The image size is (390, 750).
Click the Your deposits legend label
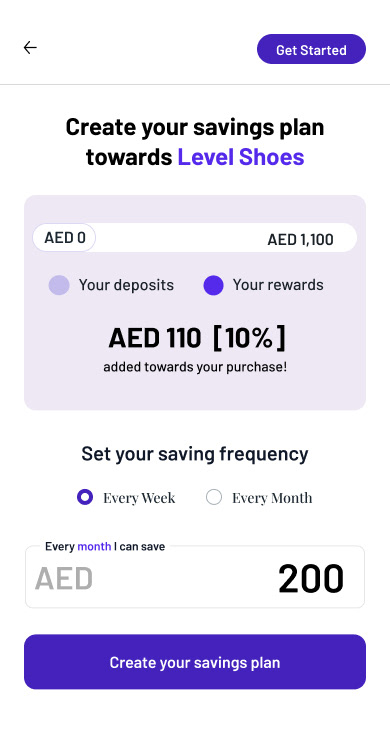(x=126, y=285)
